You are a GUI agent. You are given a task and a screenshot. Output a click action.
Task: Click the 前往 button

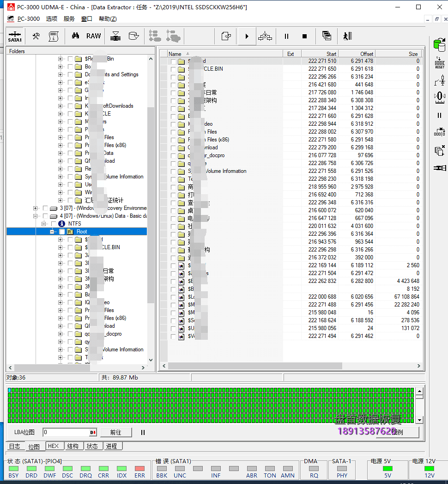pos(116,432)
